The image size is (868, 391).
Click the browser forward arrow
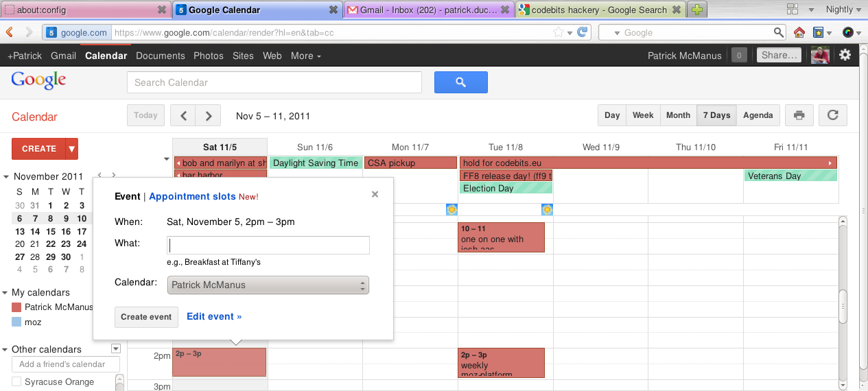(x=29, y=32)
